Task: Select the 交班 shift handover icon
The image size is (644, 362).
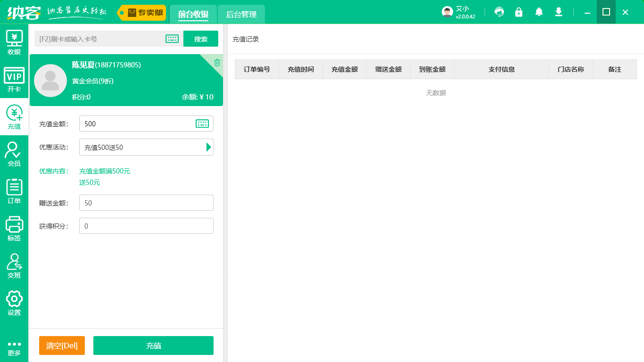Action: [x=14, y=265]
